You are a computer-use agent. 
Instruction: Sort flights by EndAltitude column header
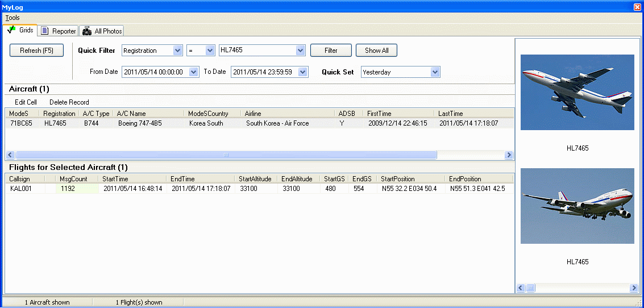[x=298, y=179]
